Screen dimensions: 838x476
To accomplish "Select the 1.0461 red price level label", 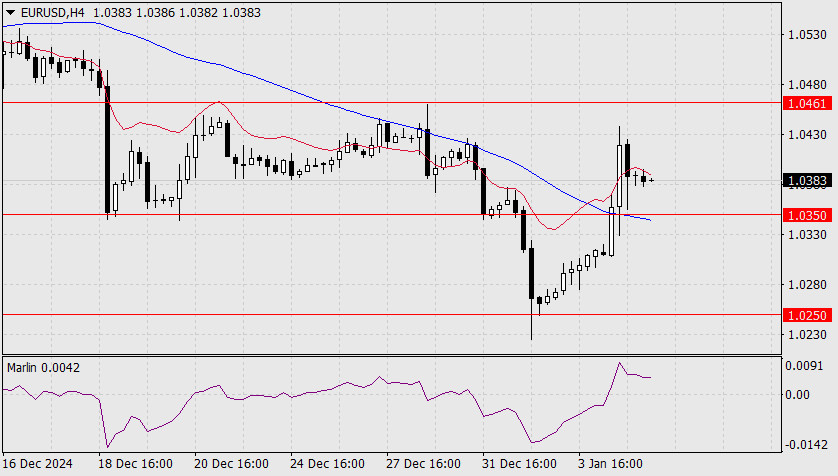I will click(807, 103).
